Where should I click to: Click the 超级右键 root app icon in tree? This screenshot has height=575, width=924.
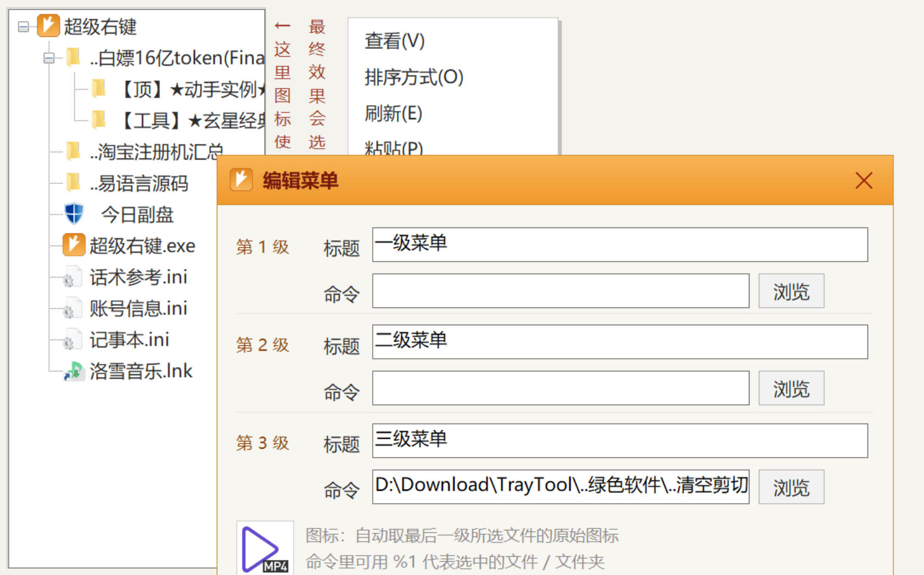pyautogui.click(x=48, y=26)
